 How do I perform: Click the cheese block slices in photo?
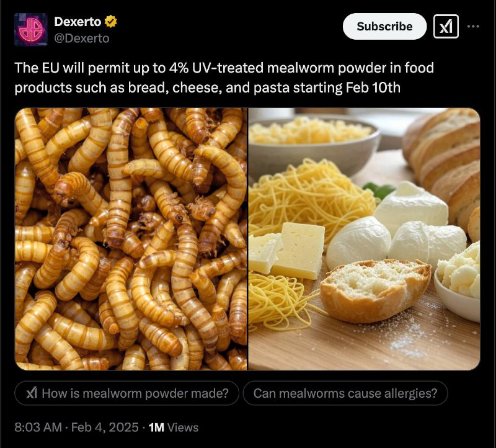(287, 250)
